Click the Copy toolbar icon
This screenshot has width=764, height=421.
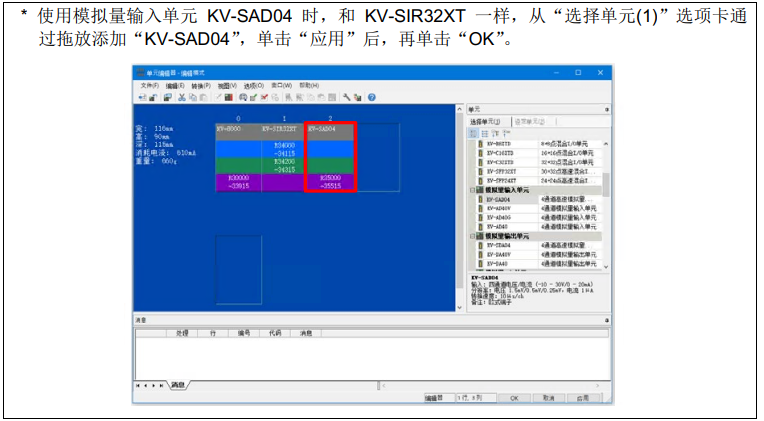click(x=193, y=97)
